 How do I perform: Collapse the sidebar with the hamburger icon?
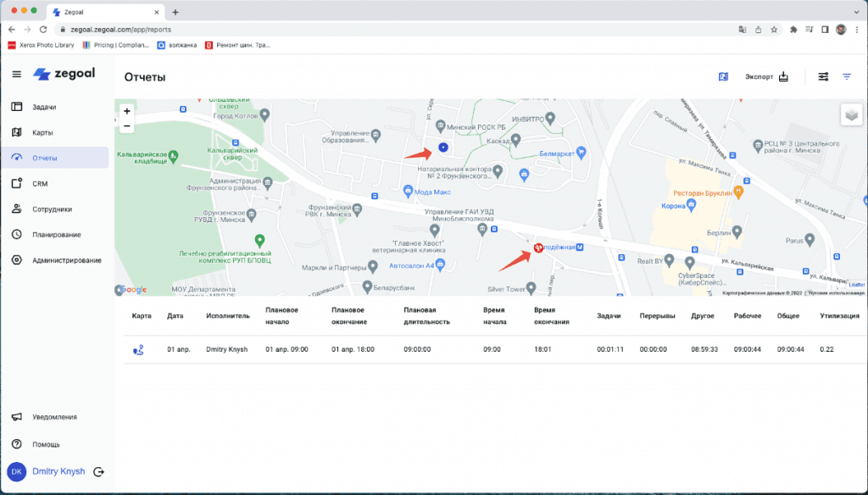tap(16, 75)
